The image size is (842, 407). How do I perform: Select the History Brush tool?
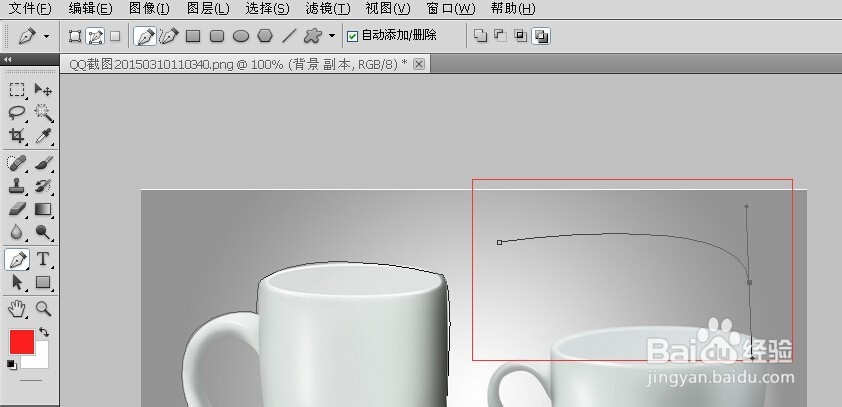coord(43,186)
